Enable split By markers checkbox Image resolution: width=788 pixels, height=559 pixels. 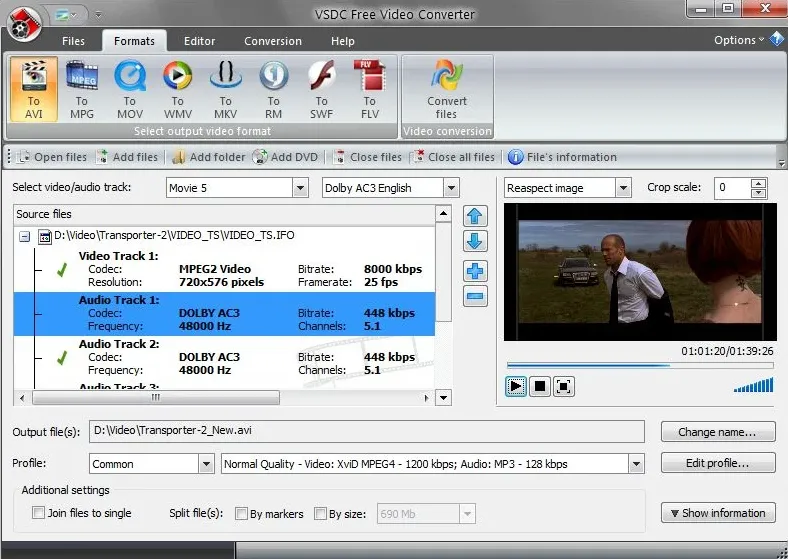242,513
